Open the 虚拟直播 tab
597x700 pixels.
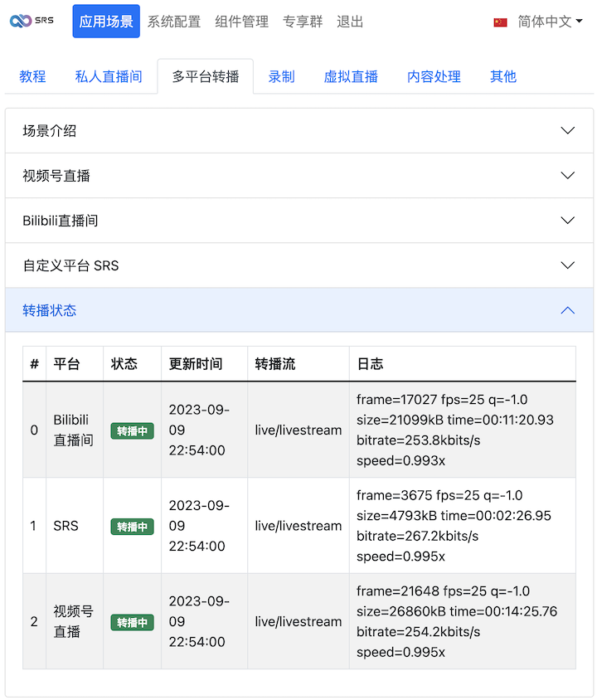pos(351,77)
